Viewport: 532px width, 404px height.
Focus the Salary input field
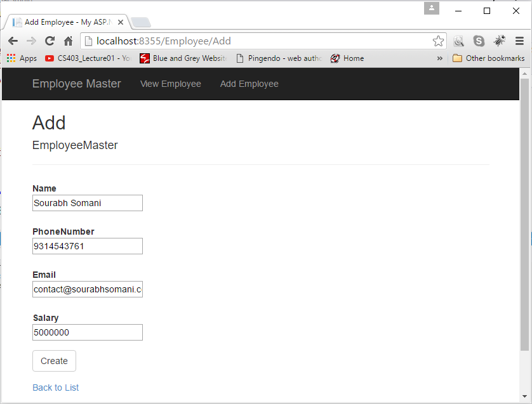coord(88,332)
